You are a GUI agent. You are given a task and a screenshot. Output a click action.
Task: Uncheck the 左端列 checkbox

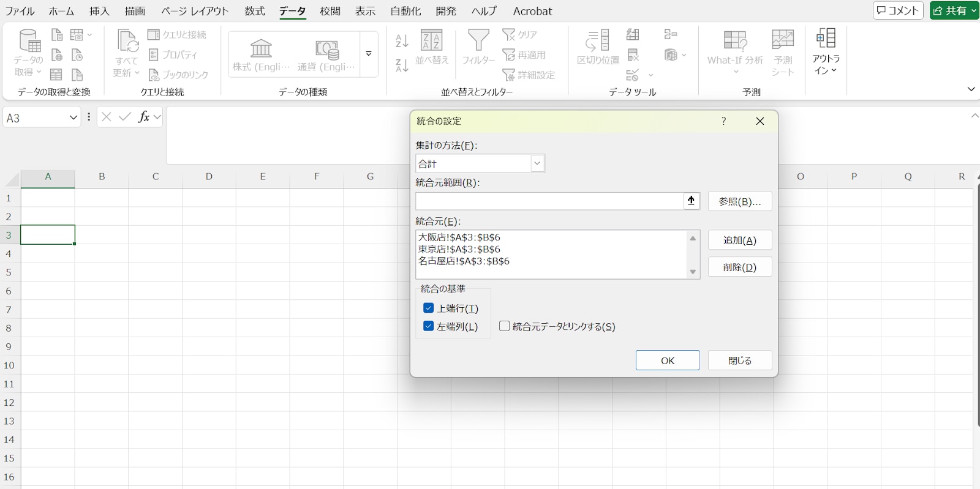429,326
